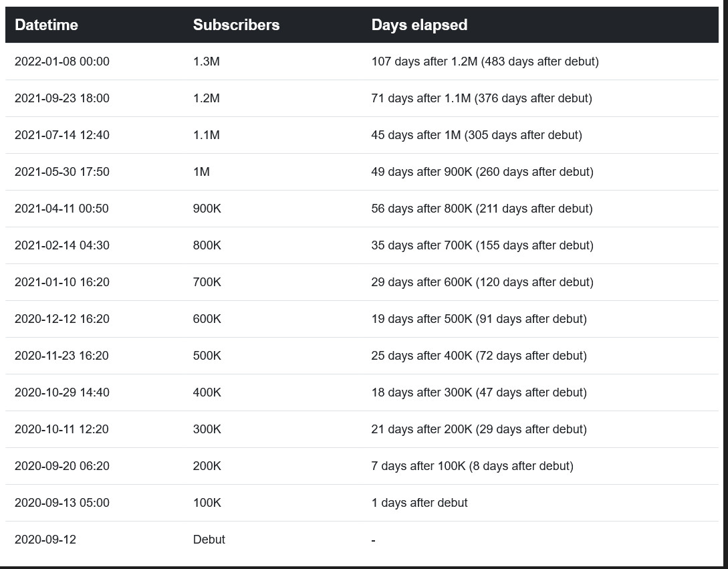728x569 pixels.
Task: Click the Subscribers column header
Action: 236,25
